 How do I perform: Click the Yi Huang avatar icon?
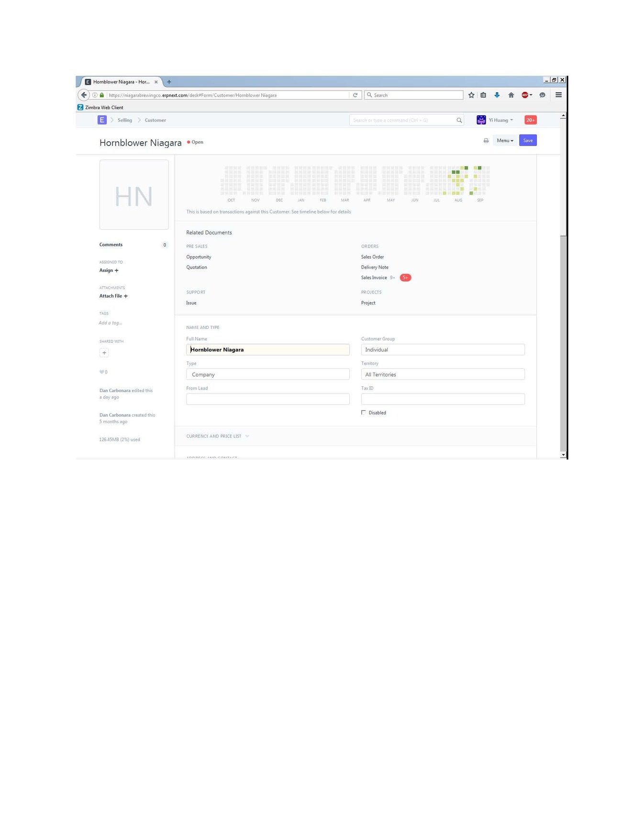481,120
